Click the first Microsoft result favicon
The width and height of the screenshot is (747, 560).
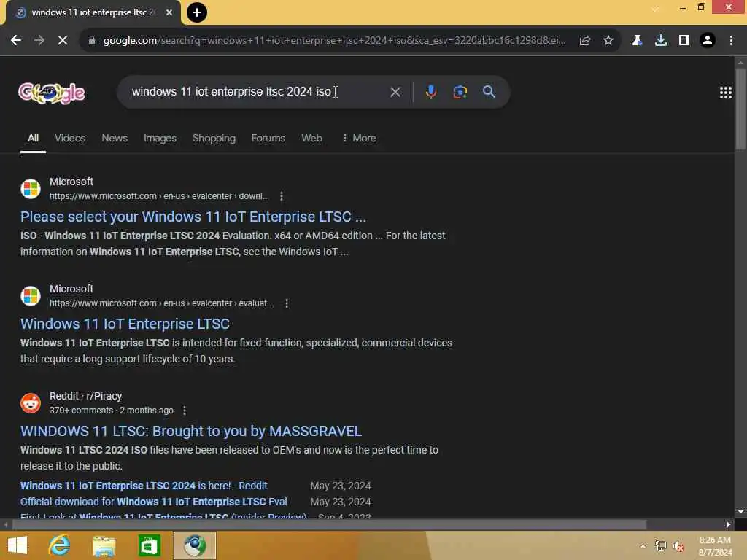pos(31,189)
